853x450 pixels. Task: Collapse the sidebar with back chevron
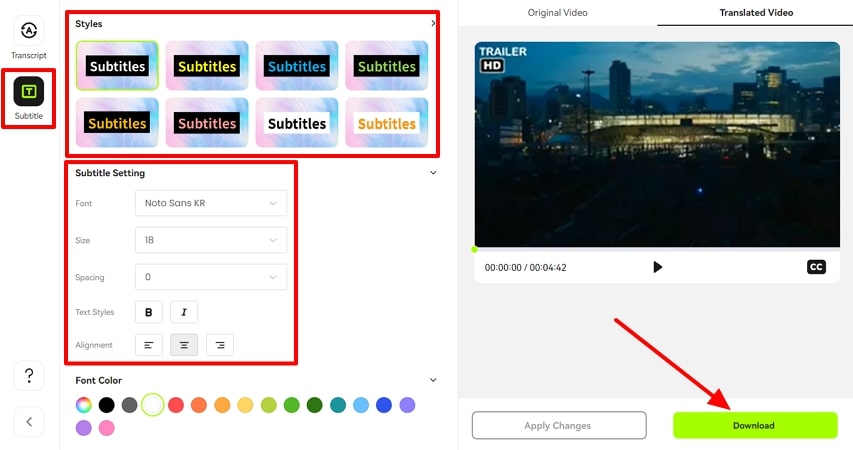29,422
